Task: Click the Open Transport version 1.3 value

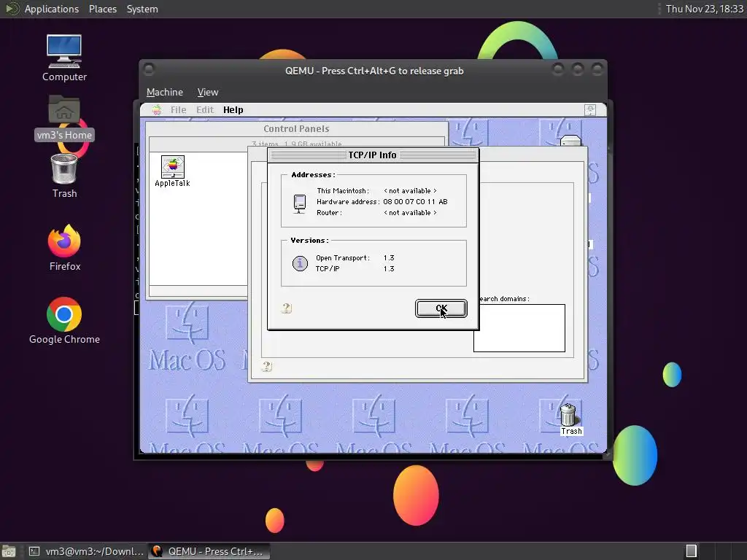Action: pos(389,257)
